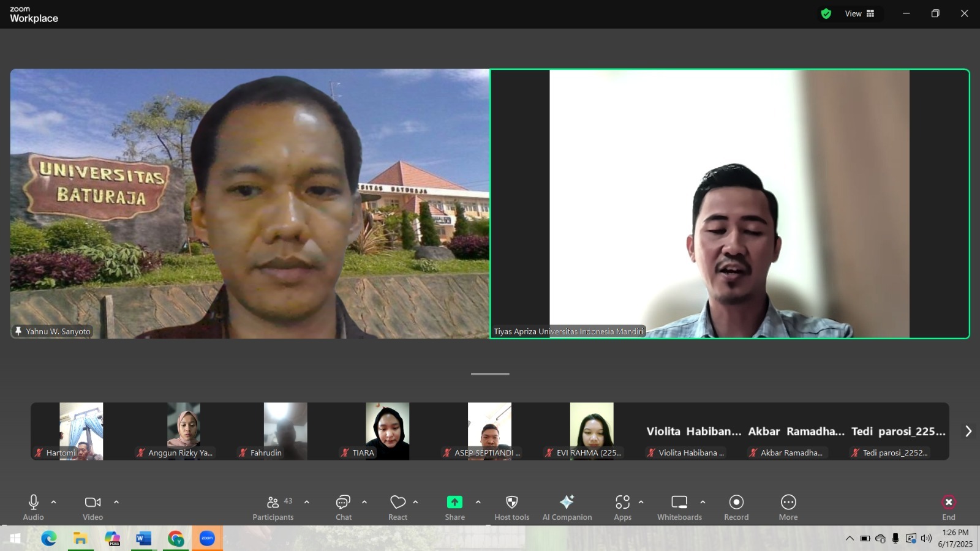Click the React heart icon
The width and height of the screenshot is (980, 551).
398,503
